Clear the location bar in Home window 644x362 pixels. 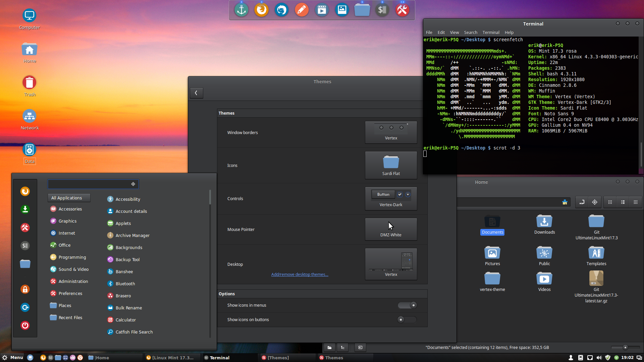coord(565,202)
